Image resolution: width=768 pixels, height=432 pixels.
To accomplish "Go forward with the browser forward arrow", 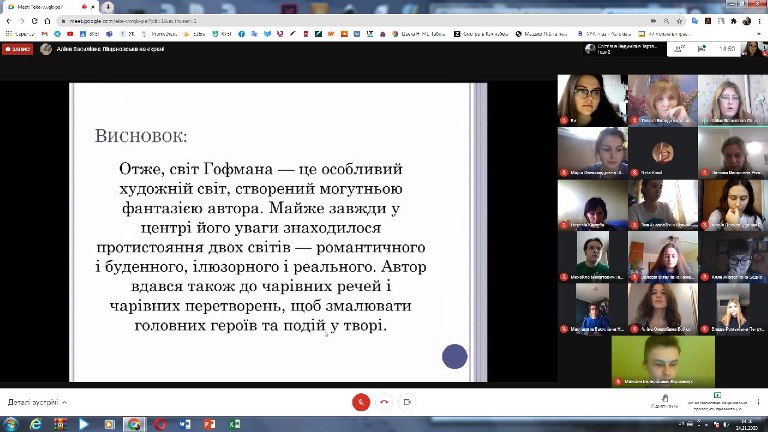I will 22,21.
